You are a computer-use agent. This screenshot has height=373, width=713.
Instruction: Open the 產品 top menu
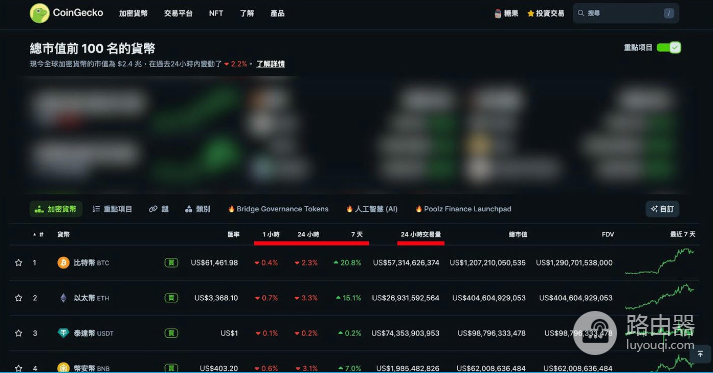(277, 13)
